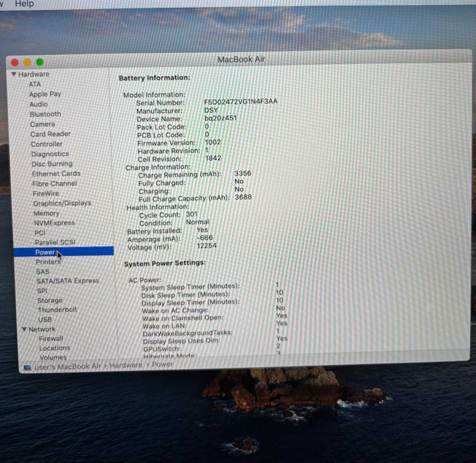The width and height of the screenshot is (476, 463).
Task: Click user's MacBook Air in path bar
Action: (x=67, y=366)
